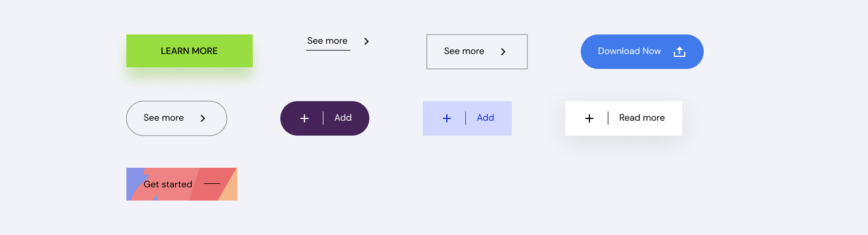Click chevron next to underlined See more link
The height and width of the screenshot is (235, 868).
click(x=367, y=41)
